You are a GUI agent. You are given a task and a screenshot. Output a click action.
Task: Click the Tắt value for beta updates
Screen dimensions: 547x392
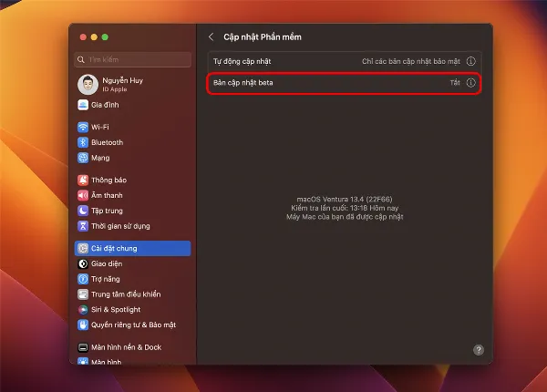coord(455,83)
